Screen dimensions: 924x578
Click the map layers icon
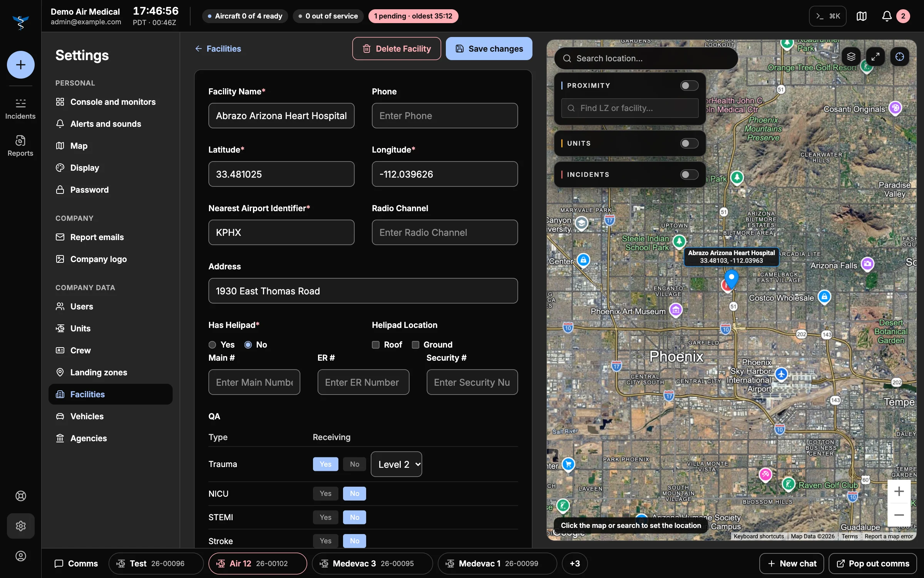coord(851,57)
